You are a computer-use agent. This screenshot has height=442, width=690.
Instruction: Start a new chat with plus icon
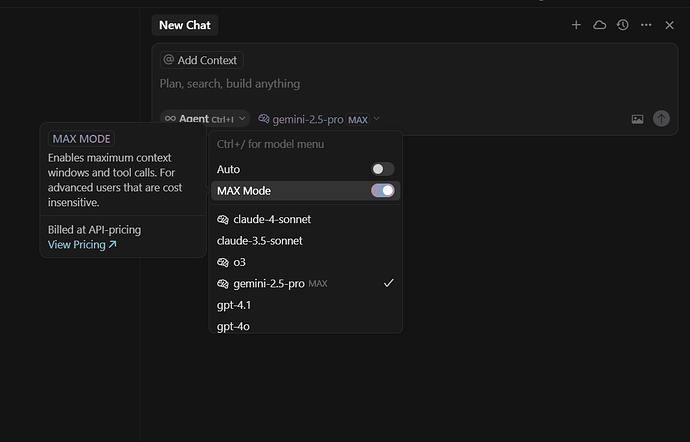(576, 25)
